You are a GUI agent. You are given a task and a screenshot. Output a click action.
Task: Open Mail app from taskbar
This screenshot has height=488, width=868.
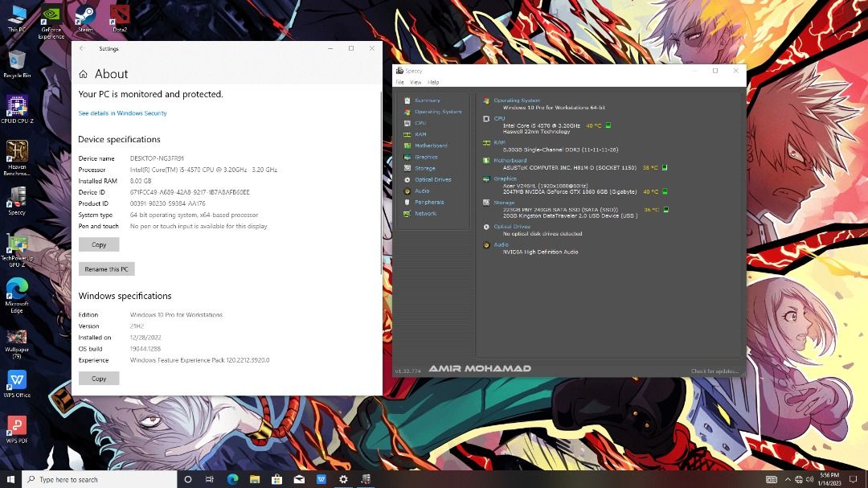pos(299,479)
